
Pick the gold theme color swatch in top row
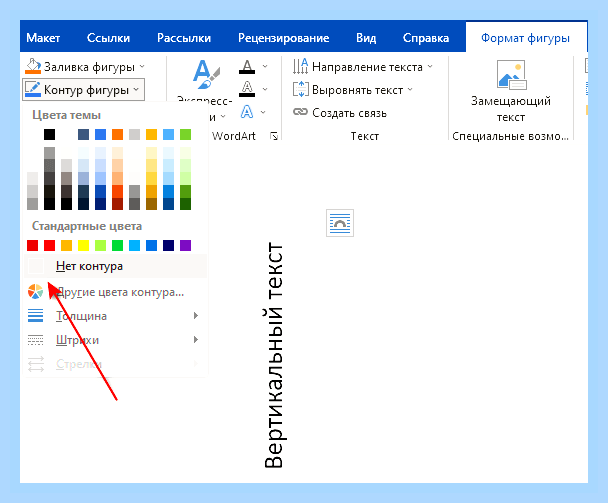(152, 135)
